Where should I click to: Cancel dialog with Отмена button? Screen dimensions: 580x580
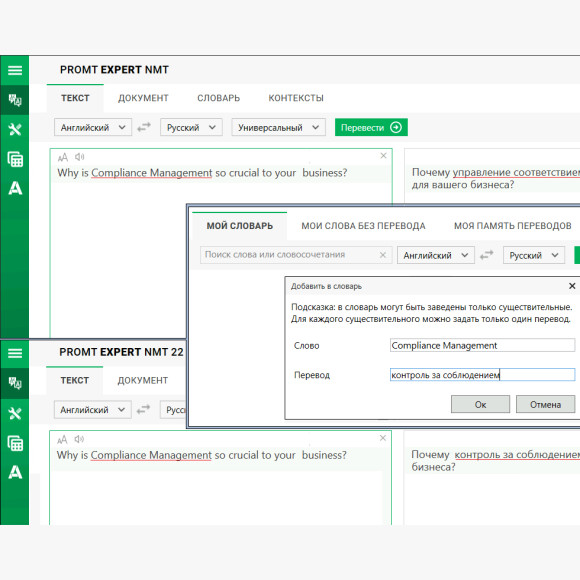pyautogui.click(x=545, y=404)
